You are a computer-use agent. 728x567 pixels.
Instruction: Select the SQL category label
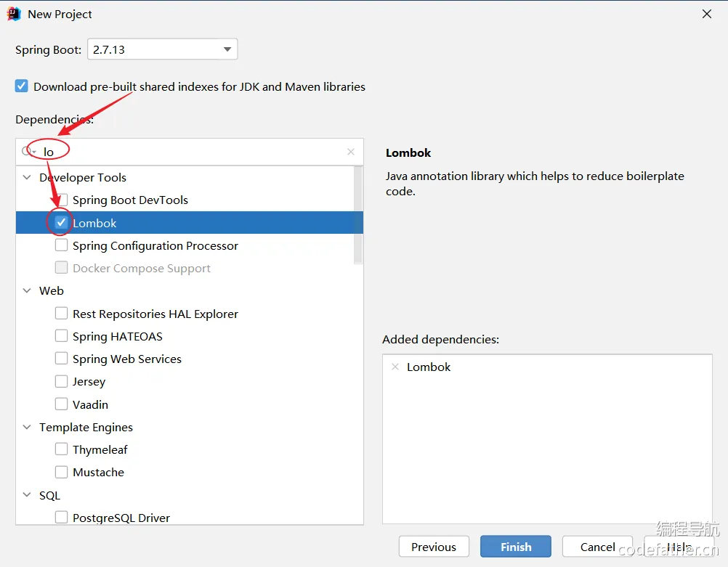49,496
